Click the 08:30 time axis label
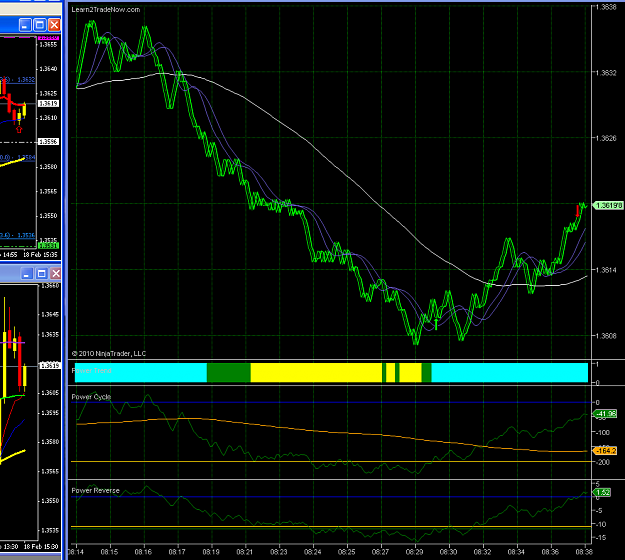Viewport: 625px width, 560px height. [448, 552]
